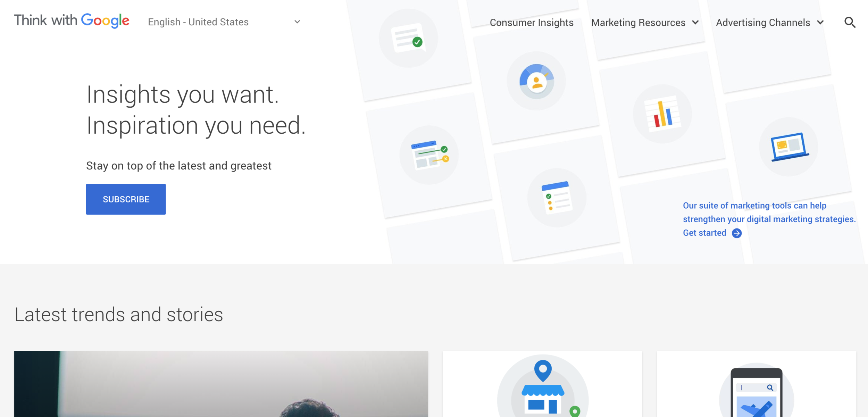Click the colorful bar chart icon

point(662,114)
